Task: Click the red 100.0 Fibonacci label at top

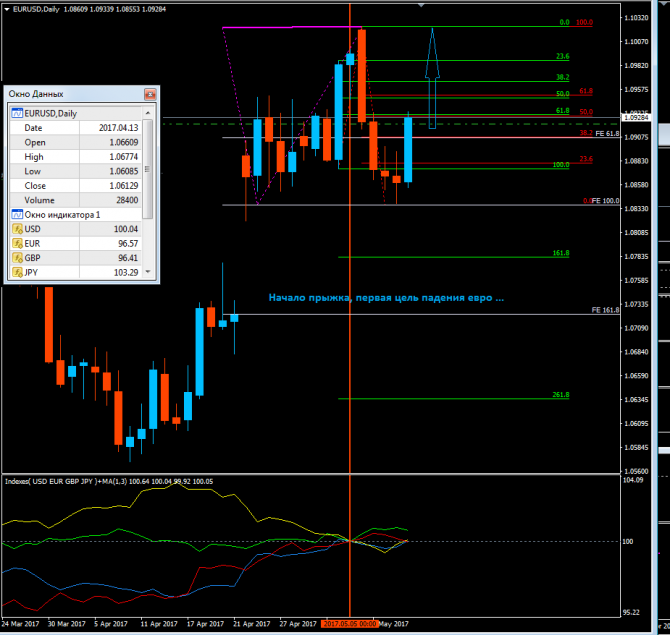Action: pos(584,22)
